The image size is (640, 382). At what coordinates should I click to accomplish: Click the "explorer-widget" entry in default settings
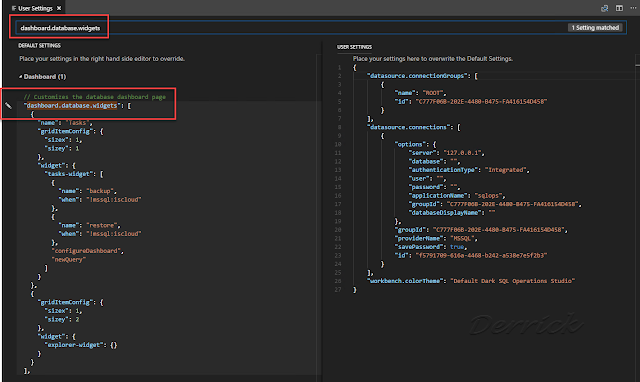point(74,345)
